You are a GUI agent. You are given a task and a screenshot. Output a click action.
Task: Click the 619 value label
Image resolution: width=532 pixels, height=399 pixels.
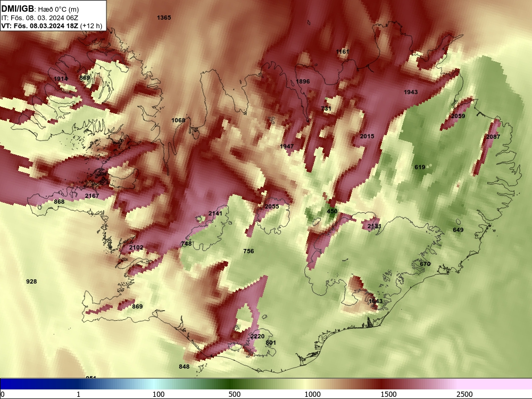click(x=420, y=167)
